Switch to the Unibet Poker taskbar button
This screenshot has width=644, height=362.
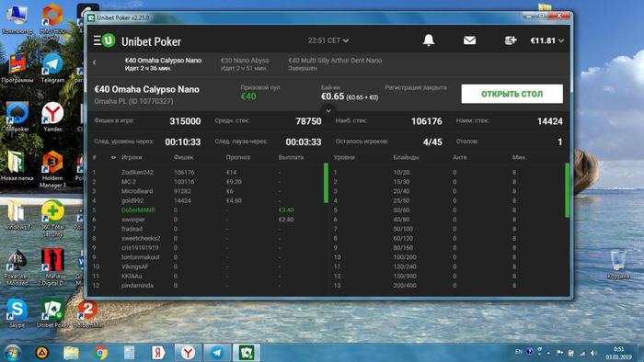pyautogui.click(x=247, y=353)
